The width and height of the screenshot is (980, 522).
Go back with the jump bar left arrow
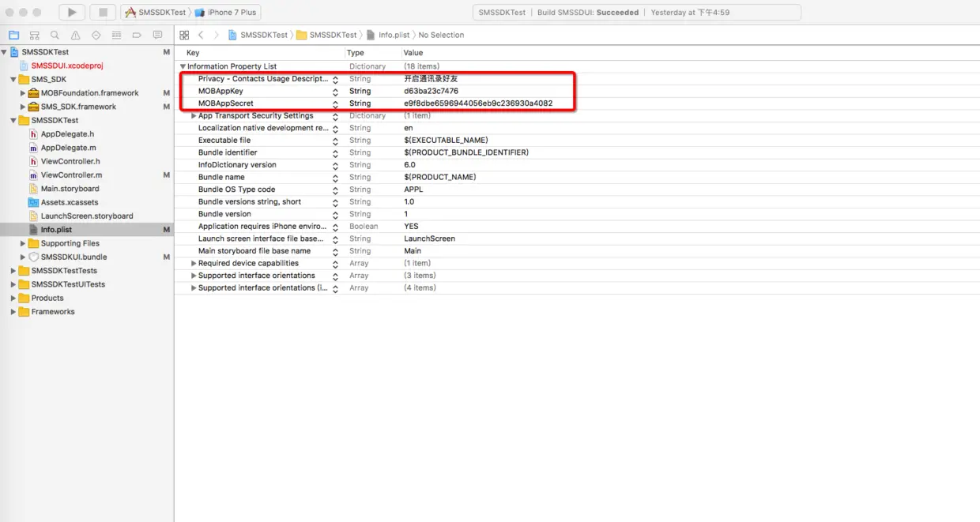pyautogui.click(x=201, y=35)
